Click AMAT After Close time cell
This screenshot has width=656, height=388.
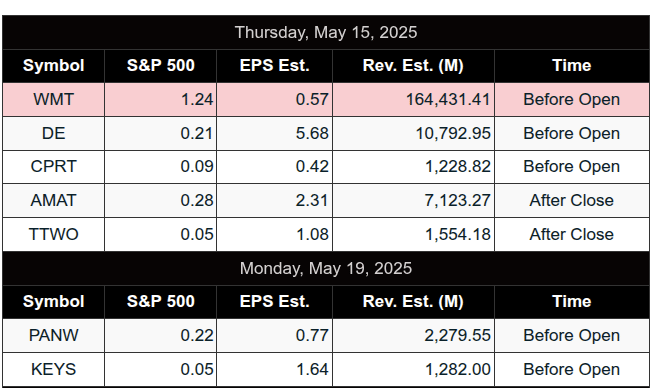click(x=572, y=200)
